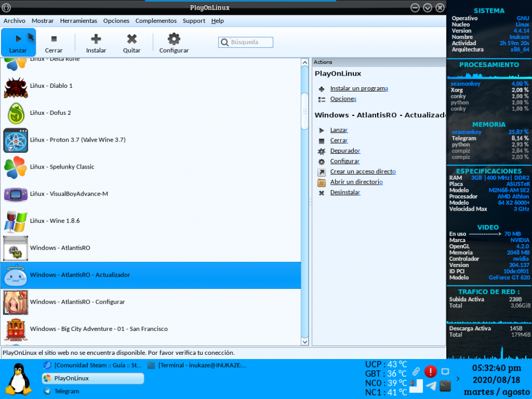Image resolution: width=532 pixels, height=399 pixels.
Task: Click the Instalar plus icon
Action: click(96, 39)
